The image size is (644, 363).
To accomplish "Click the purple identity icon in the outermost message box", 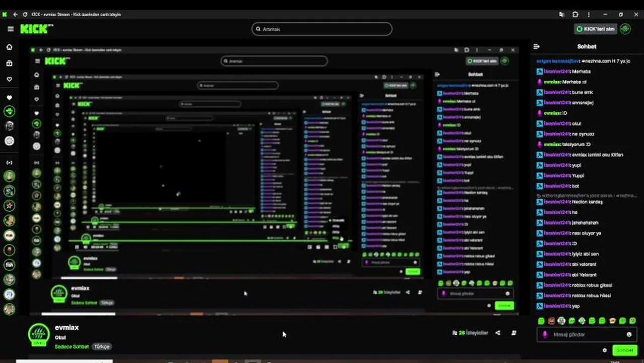I will (x=545, y=334).
